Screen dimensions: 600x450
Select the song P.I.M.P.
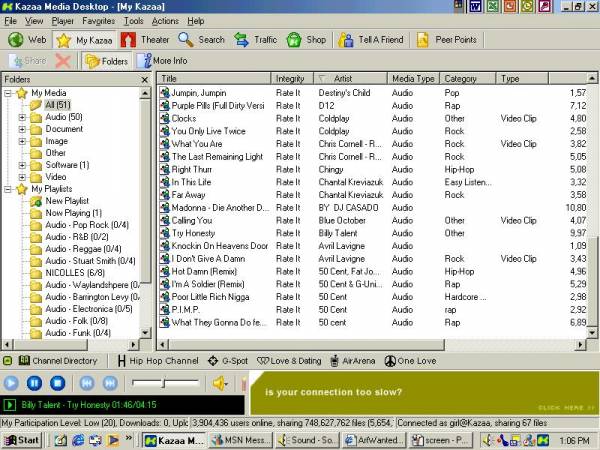(x=186, y=310)
